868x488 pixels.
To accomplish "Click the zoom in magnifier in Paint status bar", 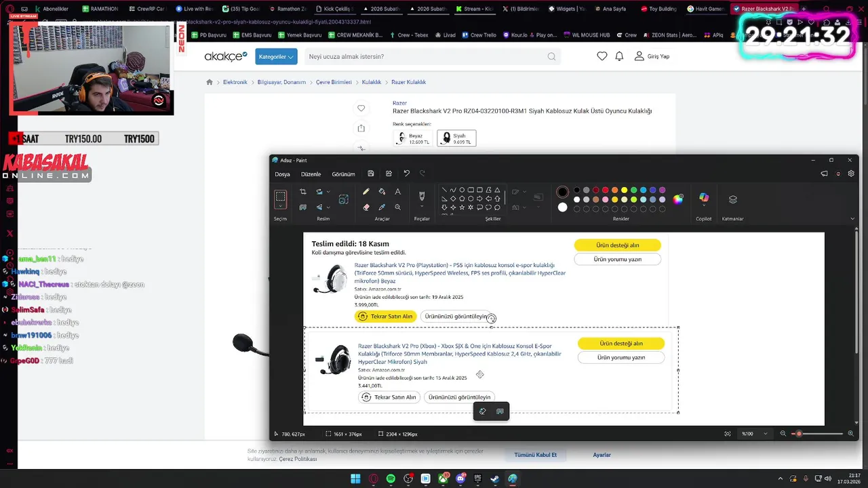I will [x=850, y=434].
